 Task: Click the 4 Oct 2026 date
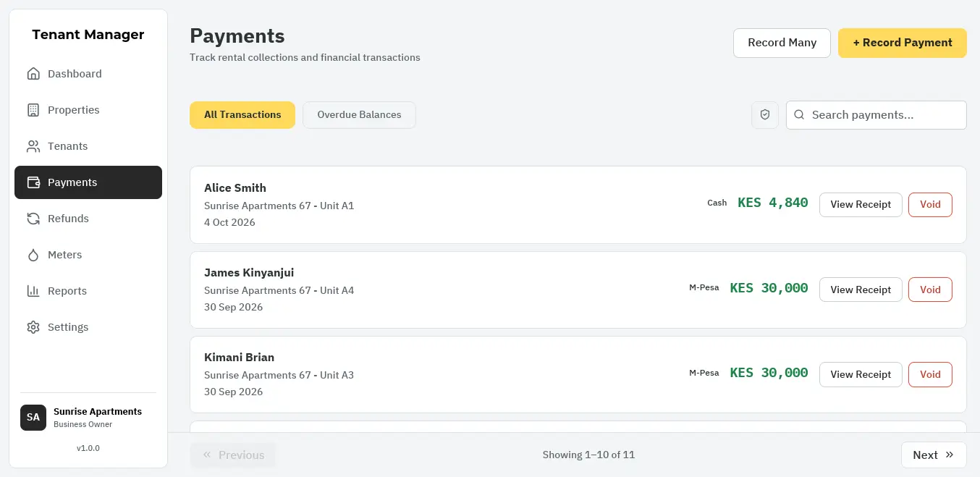coord(229,222)
